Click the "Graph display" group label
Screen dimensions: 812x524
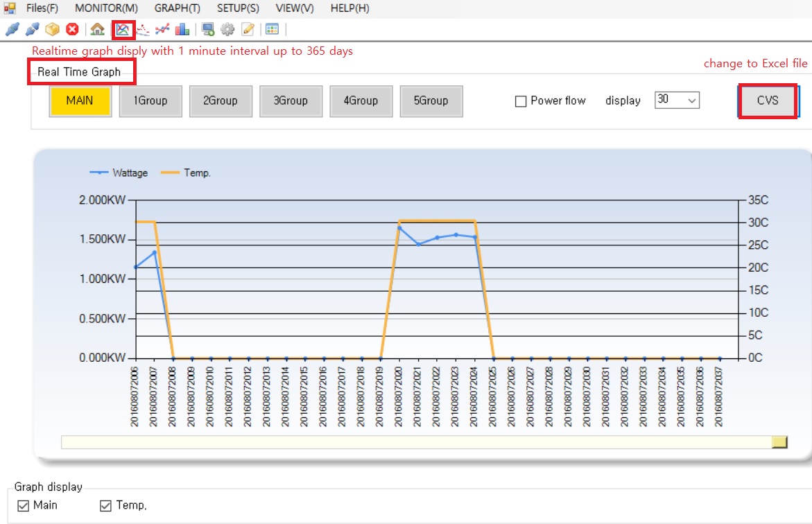(x=48, y=487)
